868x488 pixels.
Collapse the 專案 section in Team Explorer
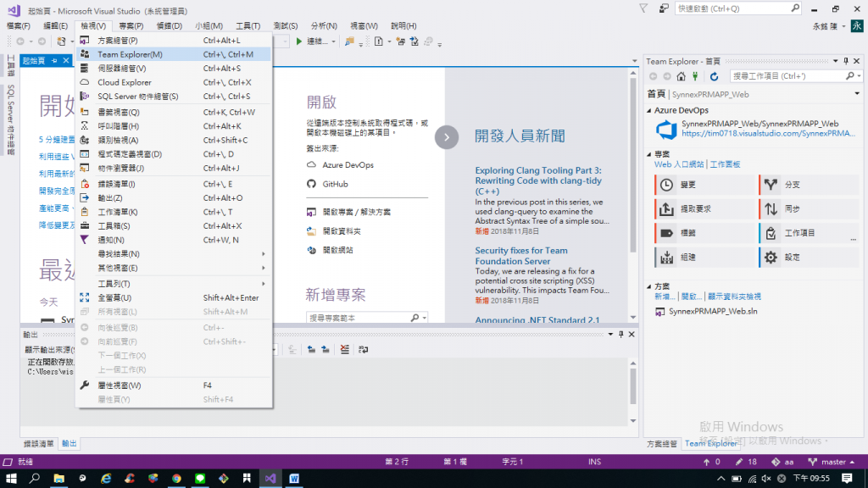(649, 154)
